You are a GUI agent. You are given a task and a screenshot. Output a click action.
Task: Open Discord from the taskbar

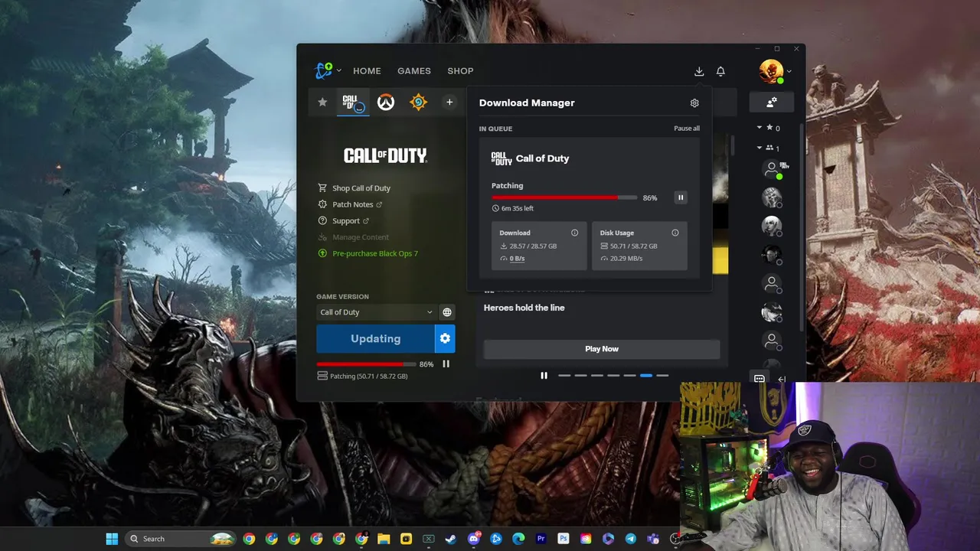coord(474,539)
